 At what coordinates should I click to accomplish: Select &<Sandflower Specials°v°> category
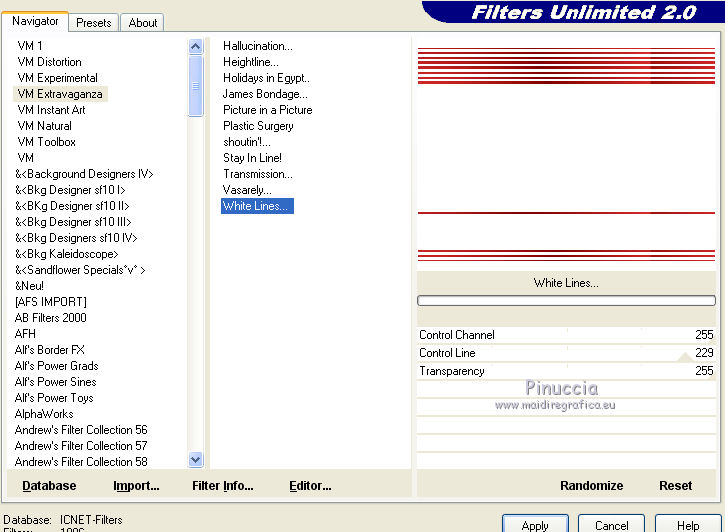click(x=80, y=270)
